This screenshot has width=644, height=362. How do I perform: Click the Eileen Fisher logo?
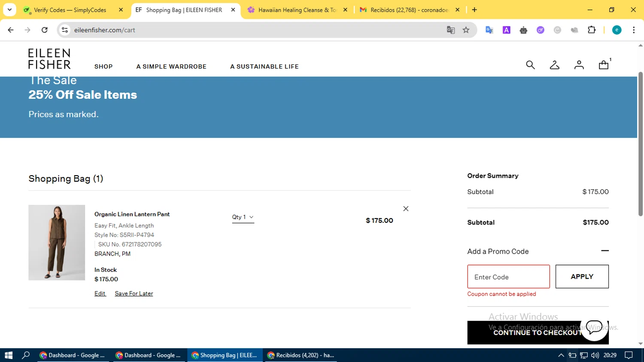49,59
